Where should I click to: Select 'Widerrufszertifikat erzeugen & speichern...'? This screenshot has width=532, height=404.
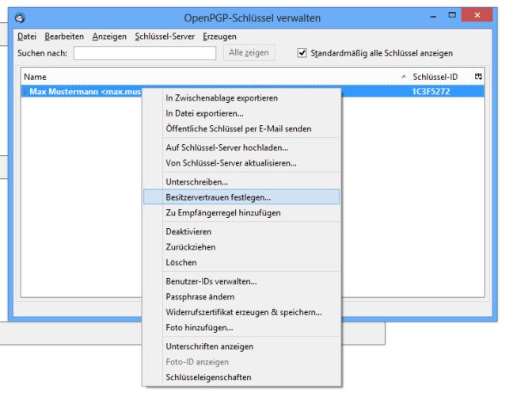click(241, 312)
